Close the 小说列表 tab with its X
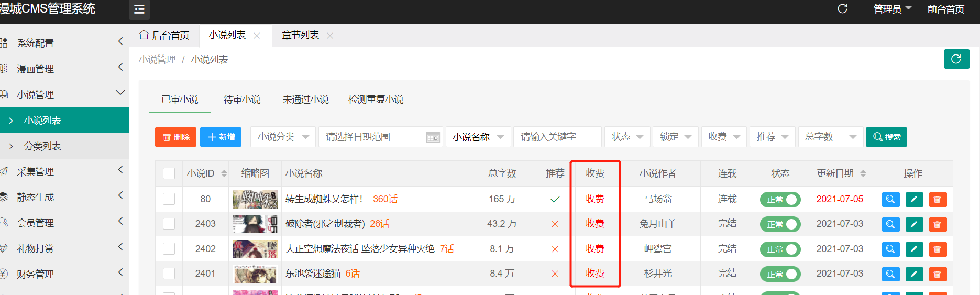 [x=257, y=36]
